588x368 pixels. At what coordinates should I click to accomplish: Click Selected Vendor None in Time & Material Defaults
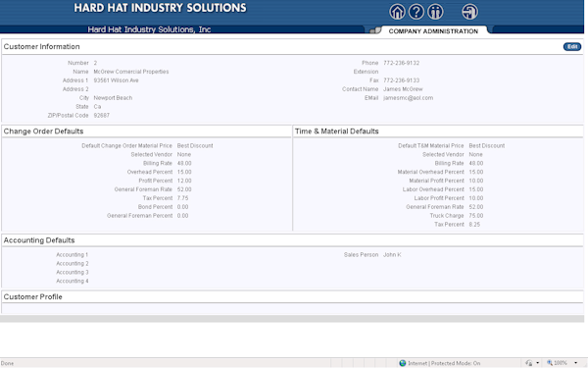pos(475,154)
